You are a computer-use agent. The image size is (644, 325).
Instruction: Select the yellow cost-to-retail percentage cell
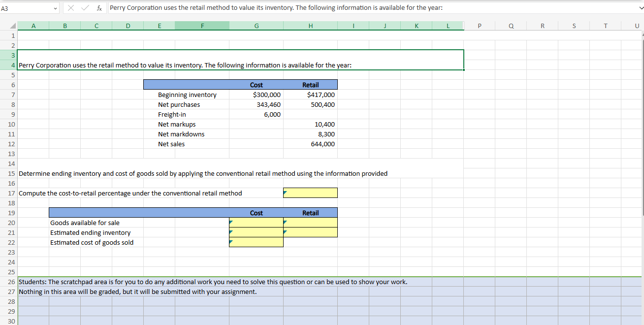point(310,193)
